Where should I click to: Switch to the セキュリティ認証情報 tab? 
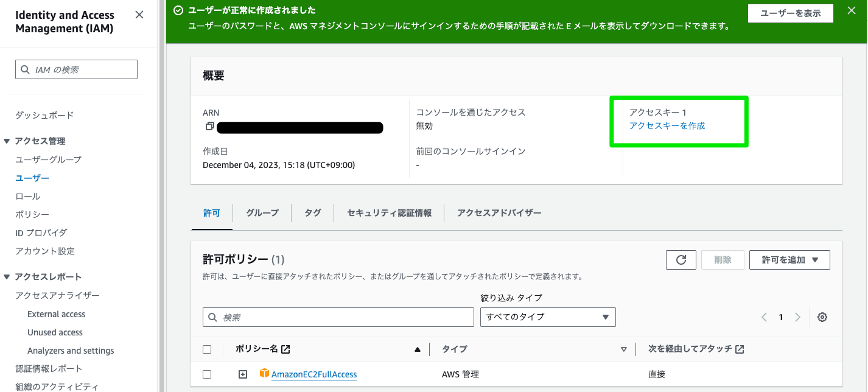pyautogui.click(x=389, y=212)
